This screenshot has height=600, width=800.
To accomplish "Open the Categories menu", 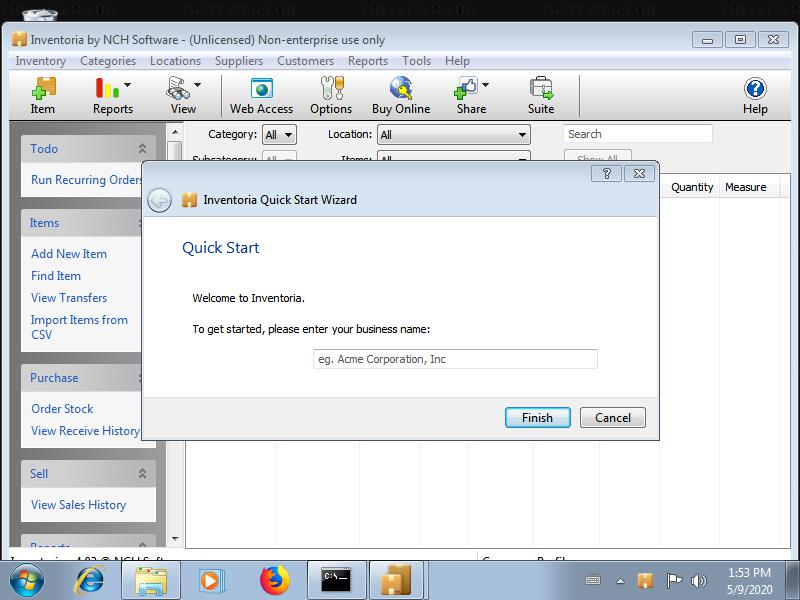I will 108,61.
